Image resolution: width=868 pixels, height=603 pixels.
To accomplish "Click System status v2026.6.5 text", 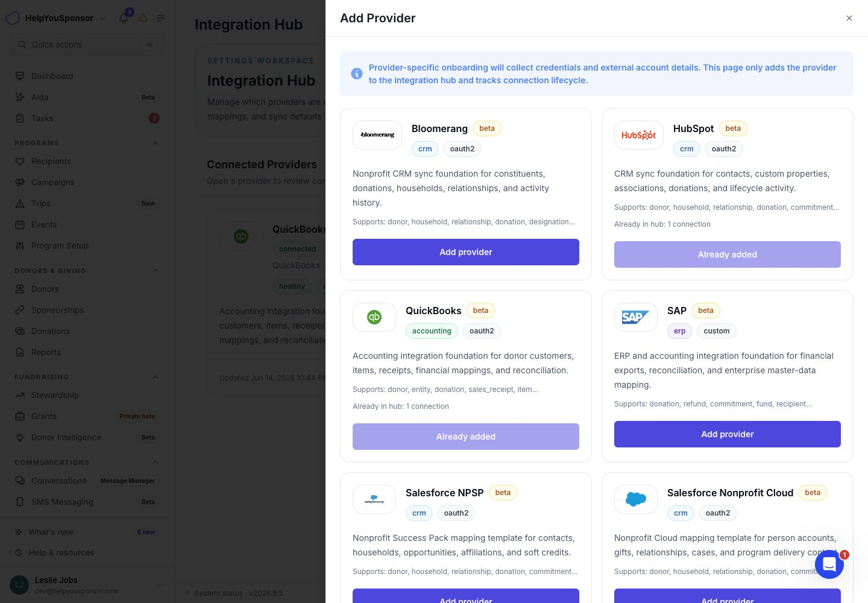I will (x=239, y=593).
